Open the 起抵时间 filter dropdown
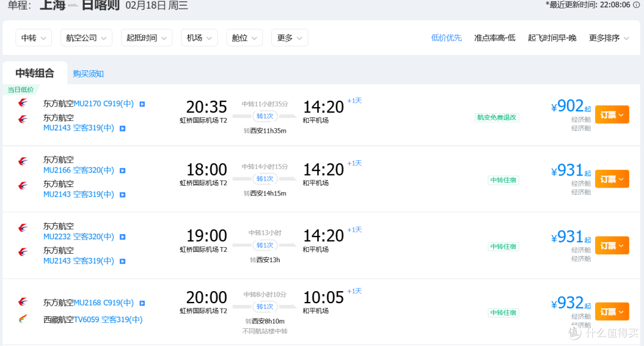Image resolution: width=644 pixels, height=346 pixels. point(147,38)
